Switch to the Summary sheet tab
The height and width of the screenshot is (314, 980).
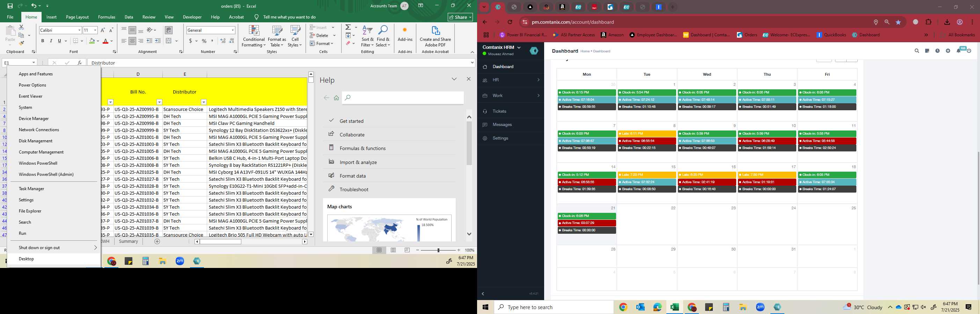click(x=129, y=241)
